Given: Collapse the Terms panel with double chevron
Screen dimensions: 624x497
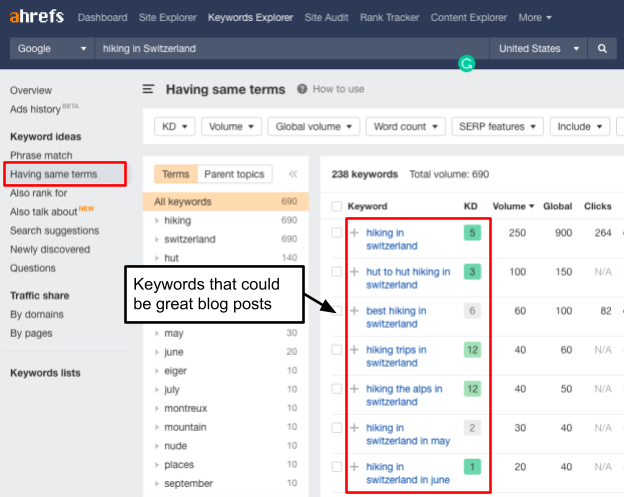Looking at the screenshot, I should [x=293, y=174].
